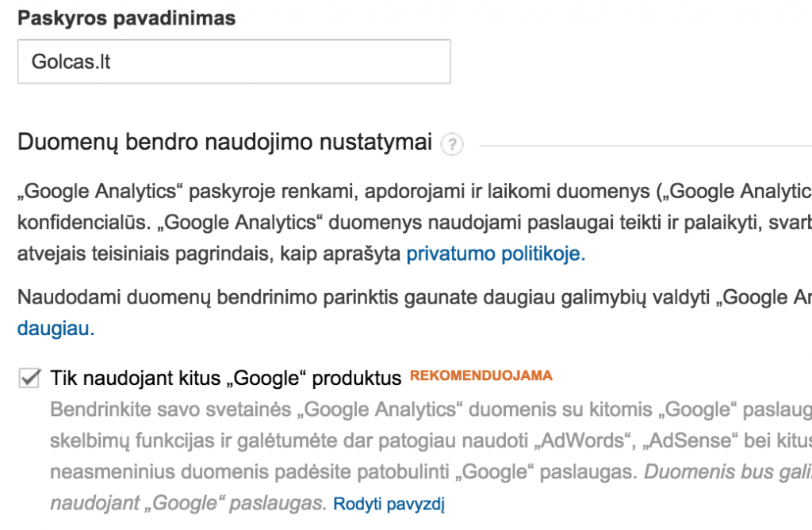This screenshot has height=530, width=812.
Task: Click the "REKOMENDUOJAMA" orange label
Action: click(481, 376)
